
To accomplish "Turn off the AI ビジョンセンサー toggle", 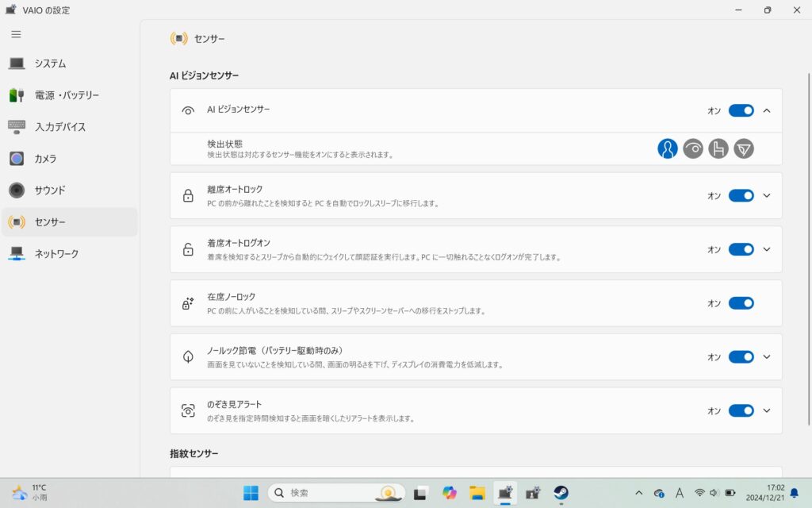I will coord(741,110).
